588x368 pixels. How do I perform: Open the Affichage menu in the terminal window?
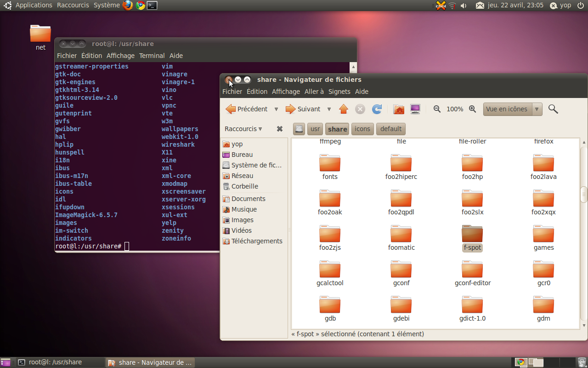click(120, 56)
